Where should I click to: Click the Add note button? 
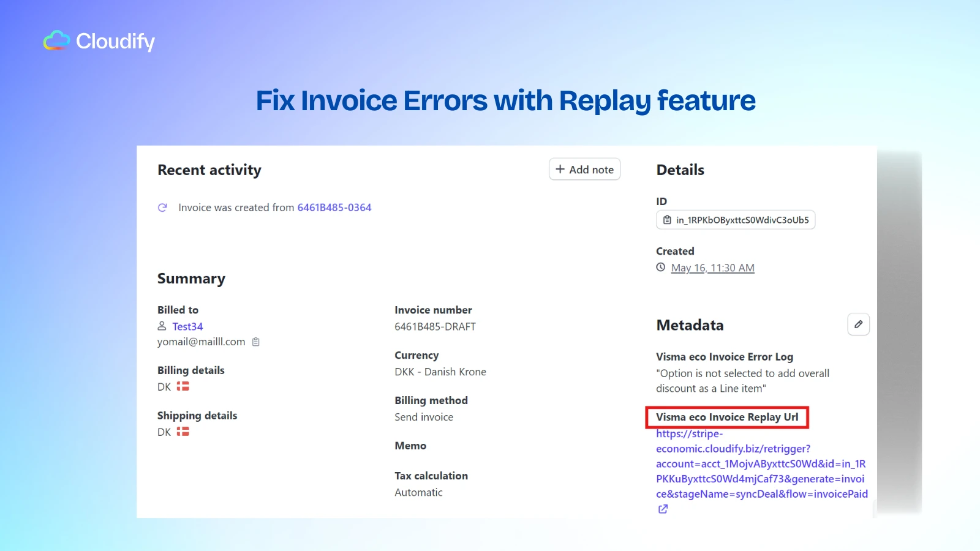click(584, 170)
